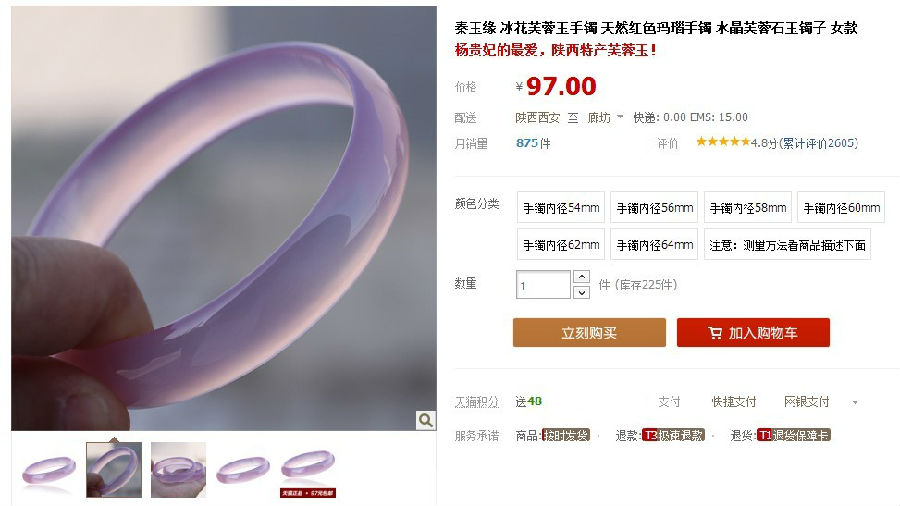Click the 立刻购买 buy now button

pyautogui.click(x=589, y=333)
